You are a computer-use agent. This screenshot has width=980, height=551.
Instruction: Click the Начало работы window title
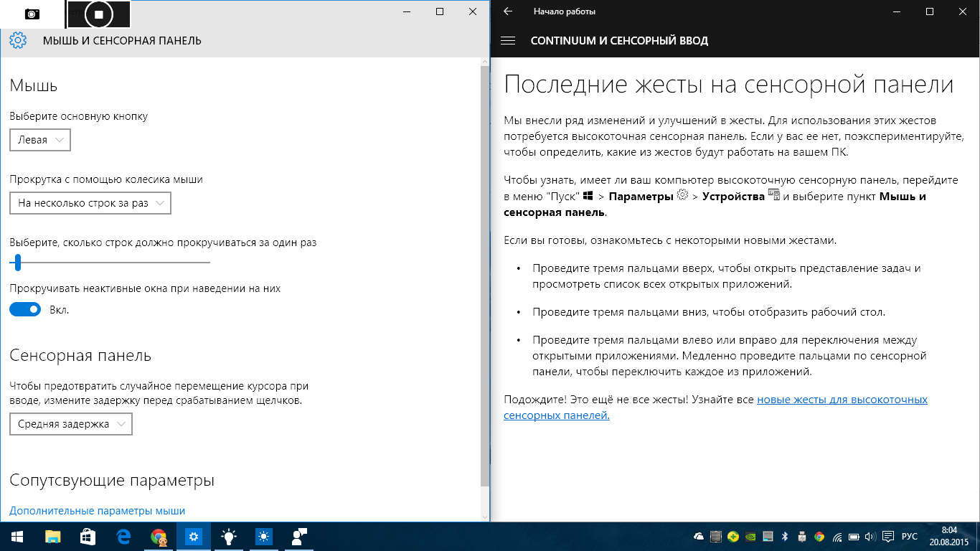pos(565,11)
